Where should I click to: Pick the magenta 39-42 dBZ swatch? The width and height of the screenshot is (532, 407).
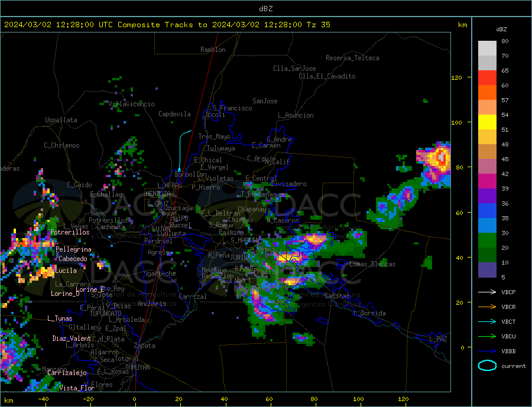coord(487,181)
